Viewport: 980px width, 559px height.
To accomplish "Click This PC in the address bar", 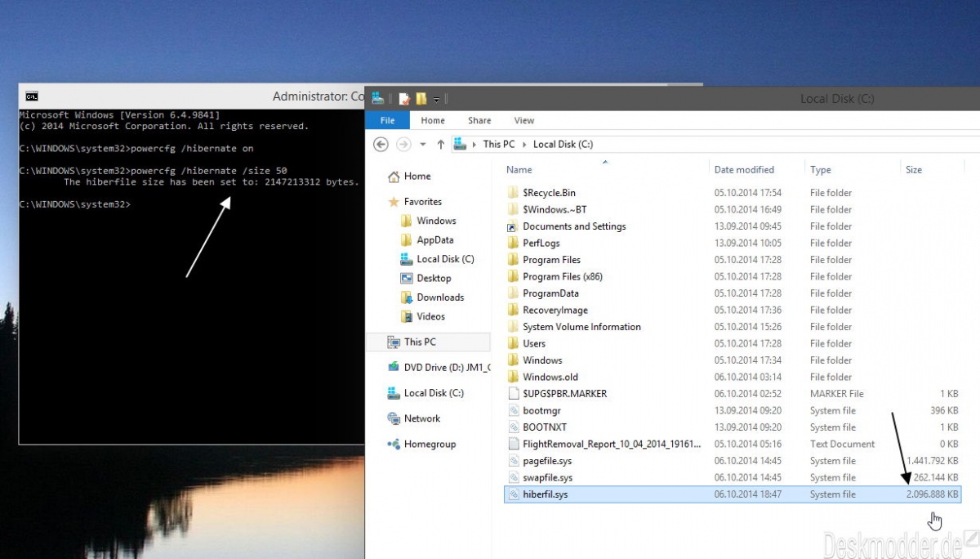I will pyautogui.click(x=499, y=144).
